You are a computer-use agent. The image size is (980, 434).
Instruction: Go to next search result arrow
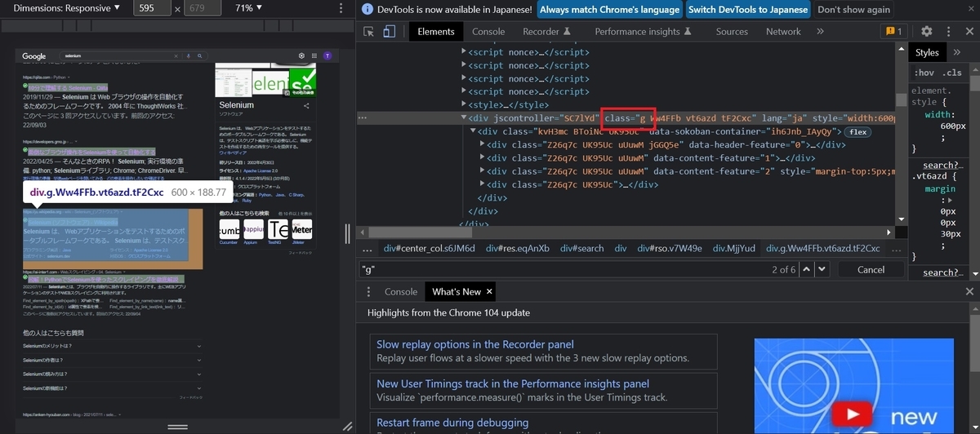click(x=823, y=269)
